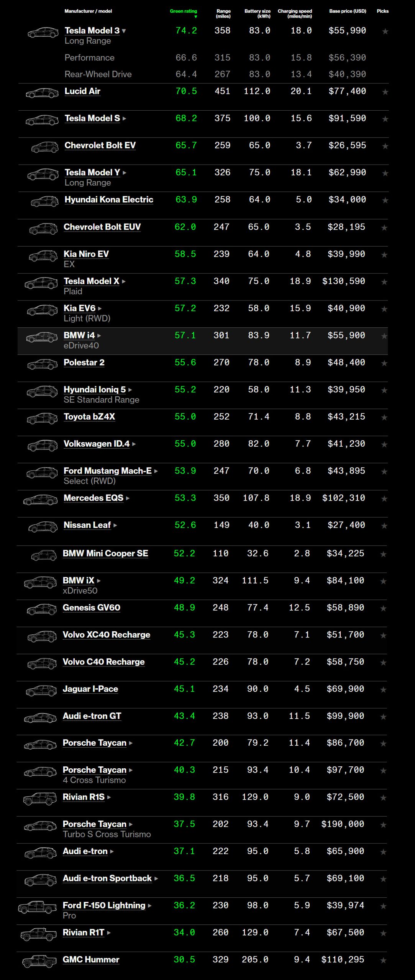Sort by Base price (USD) header
This screenshot has width=415, height=980.
[347, 11]
